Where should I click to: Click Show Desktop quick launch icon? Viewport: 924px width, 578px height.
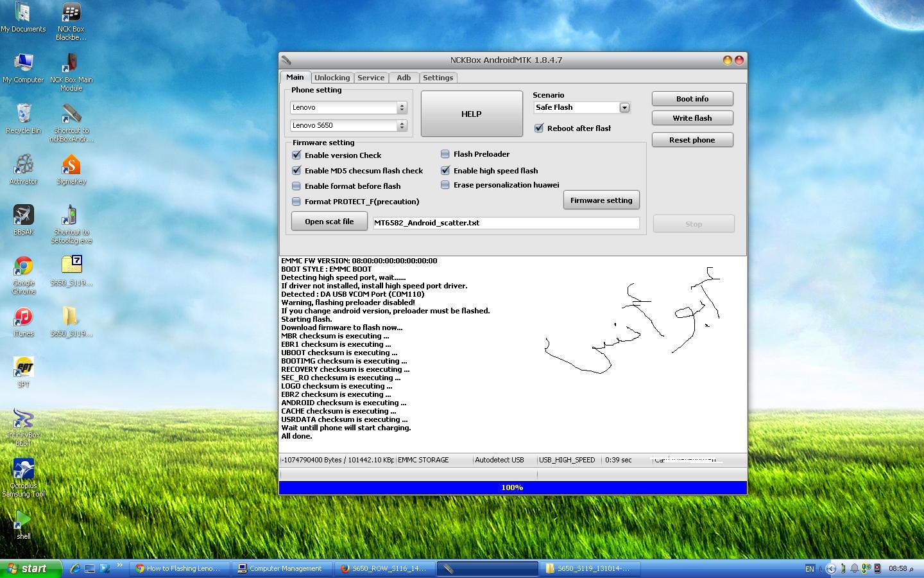(90, 568)
